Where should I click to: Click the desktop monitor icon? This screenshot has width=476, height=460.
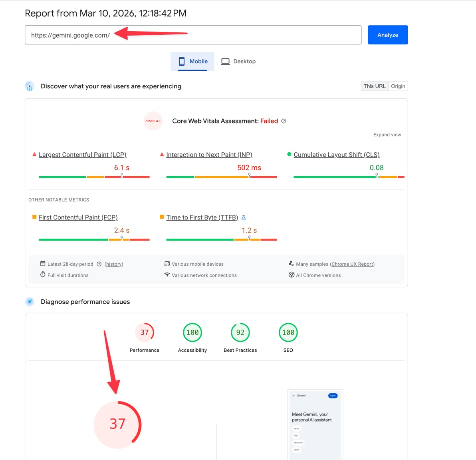coord(225,61)
